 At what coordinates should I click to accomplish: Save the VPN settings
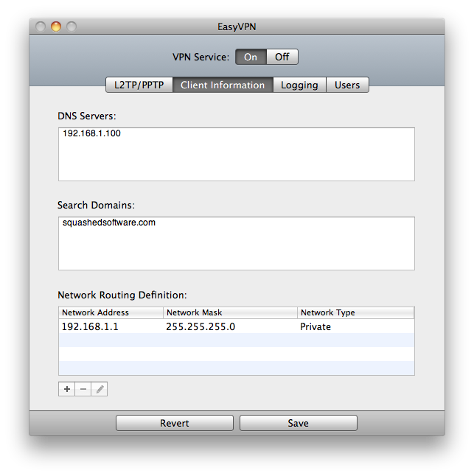click(299, 423)
